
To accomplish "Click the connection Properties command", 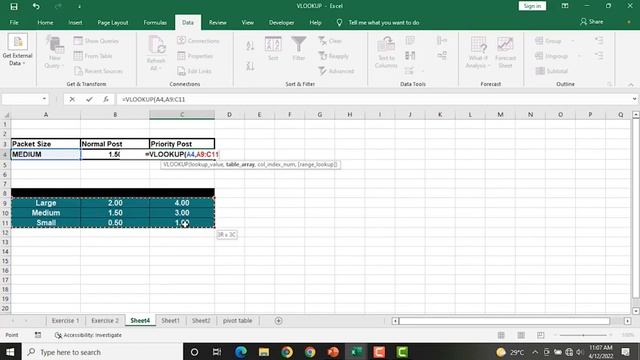I will pyautogui.click(x=195, y=56).
